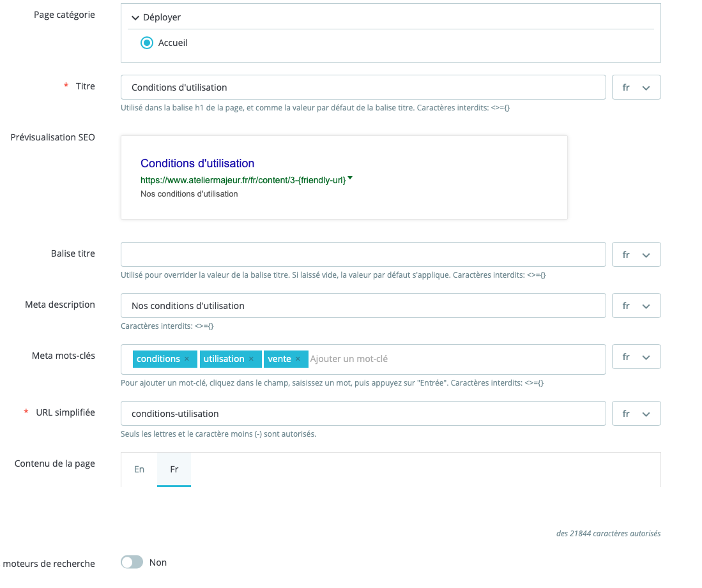Select the Accueil radio button
The image size is (702, 588).
coord(147,43)
